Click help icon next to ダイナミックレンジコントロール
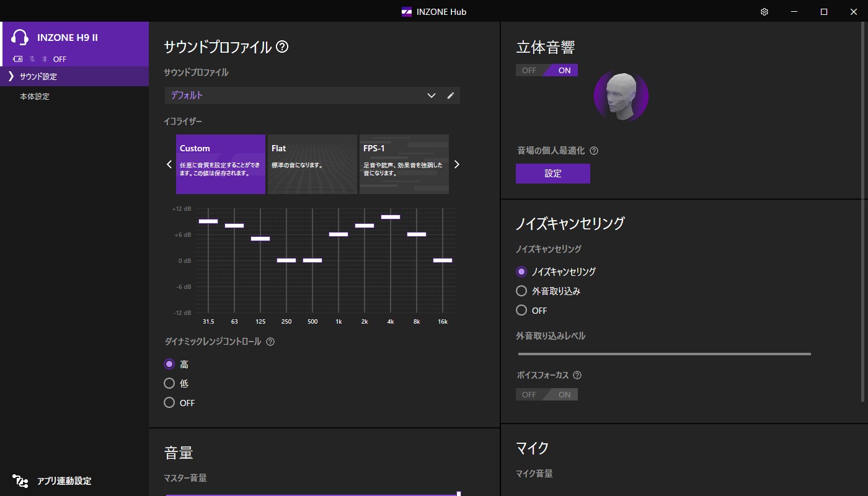Image resolution: width=868 pixels, height=496 pixels. 270,342
